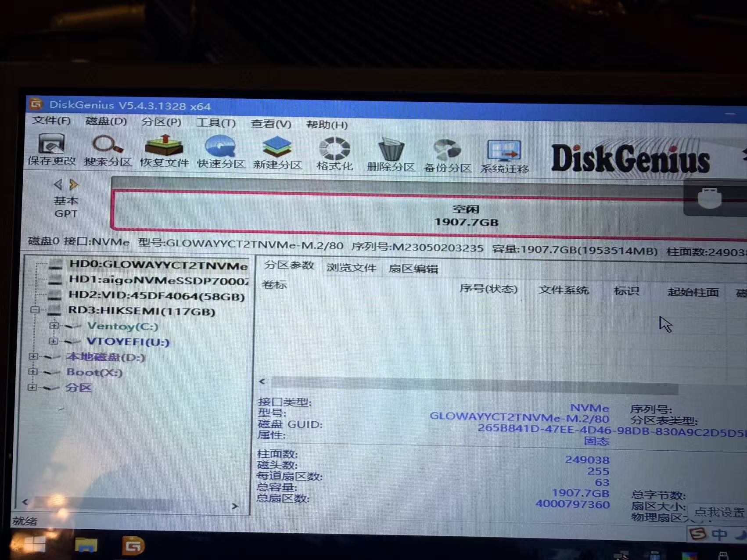Click the disk tree scroll-left arrow
Screen dimensions: 747x560
[25, 502]
